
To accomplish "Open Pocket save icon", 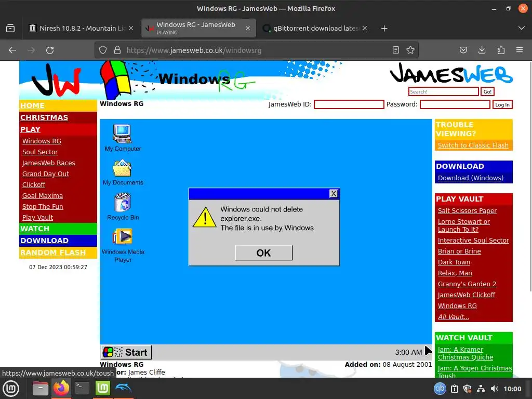I will click(x=463, y=50).
